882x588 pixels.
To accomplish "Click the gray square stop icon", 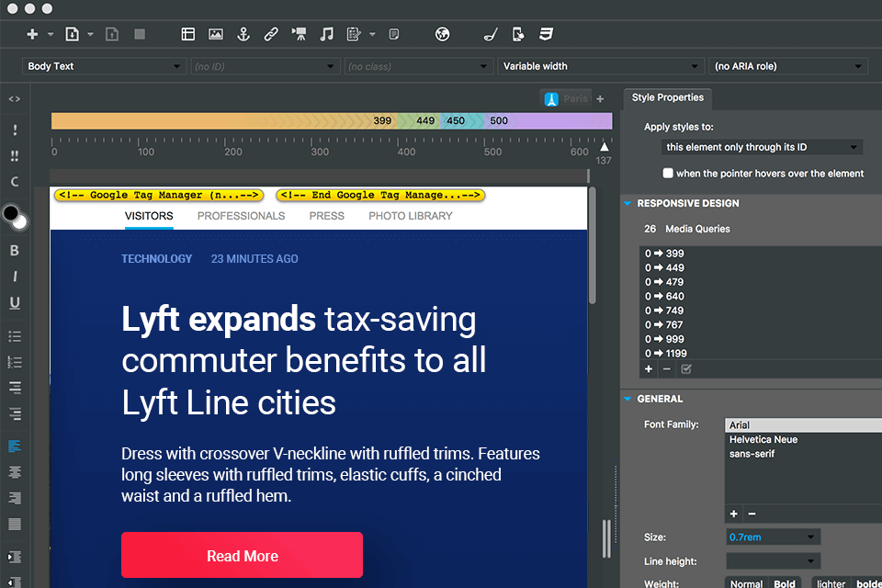I will tap(140, 34).
